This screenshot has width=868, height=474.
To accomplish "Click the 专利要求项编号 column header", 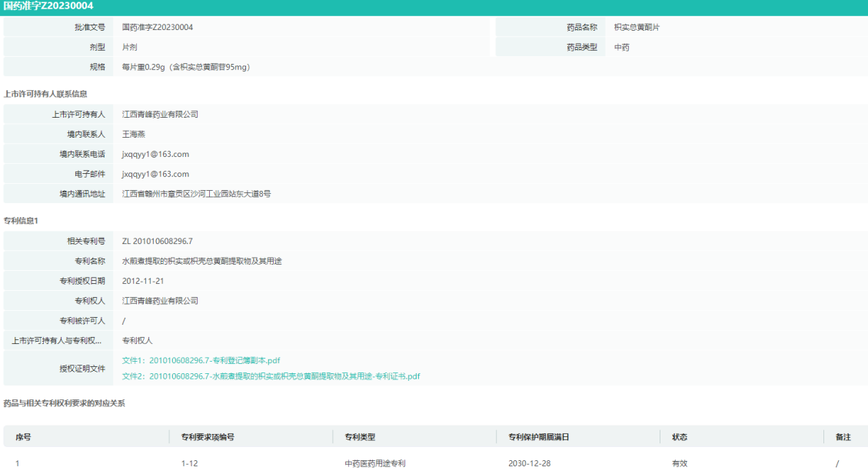I will pos(208,437).
